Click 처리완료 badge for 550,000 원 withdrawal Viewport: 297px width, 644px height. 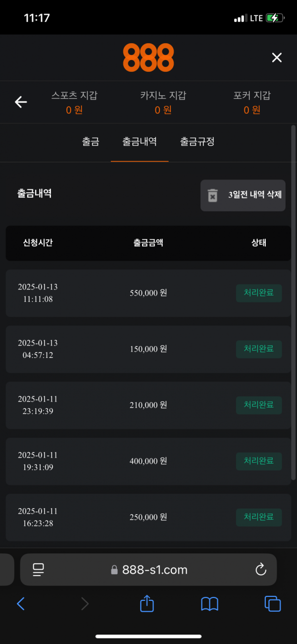[x=258, y=293]
